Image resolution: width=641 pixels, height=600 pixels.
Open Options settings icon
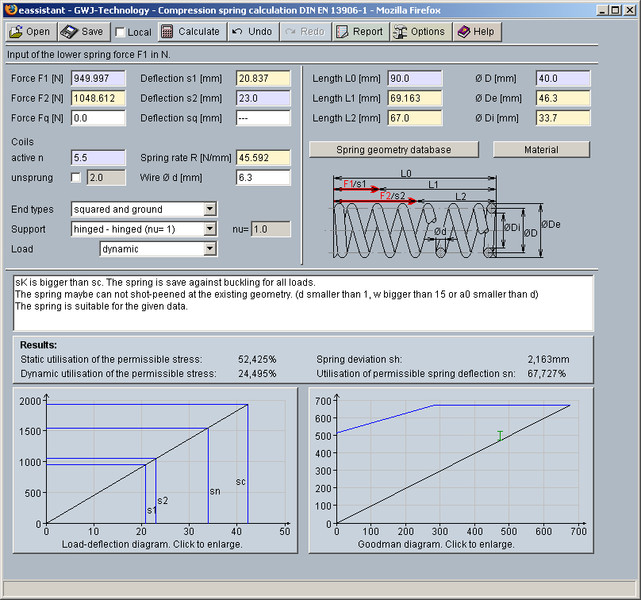[x=400, y=32]
